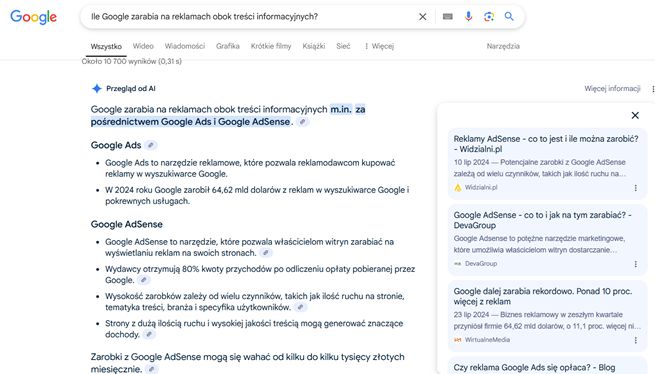655x374 pixels.
Task: Open three-dot menu on WirtualneMedia card
Action: click(x=635, y=341)
